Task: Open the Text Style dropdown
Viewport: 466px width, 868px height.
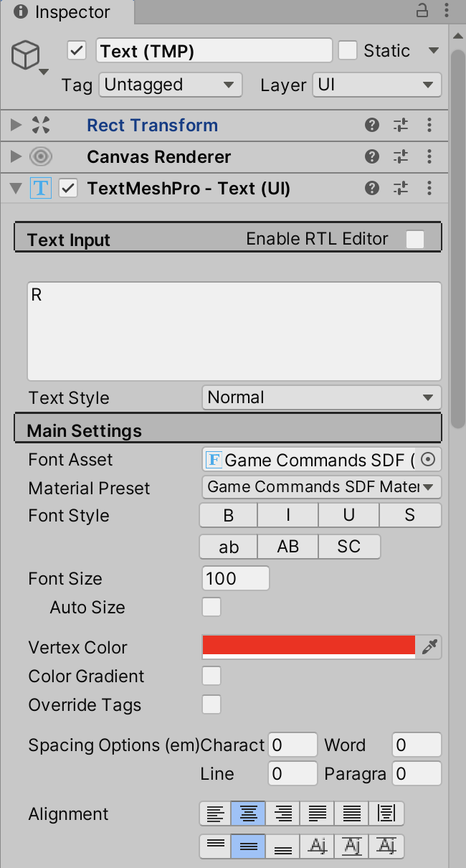Action: (x=321, y=397)
